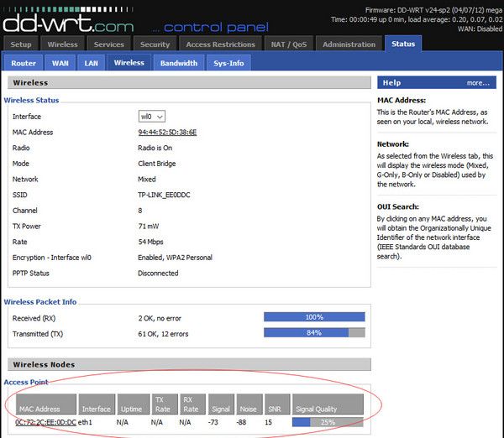This screenshot has height=438, width=504.
Task: Click the eth1 interface cell
Action: [x=85, y=422]
